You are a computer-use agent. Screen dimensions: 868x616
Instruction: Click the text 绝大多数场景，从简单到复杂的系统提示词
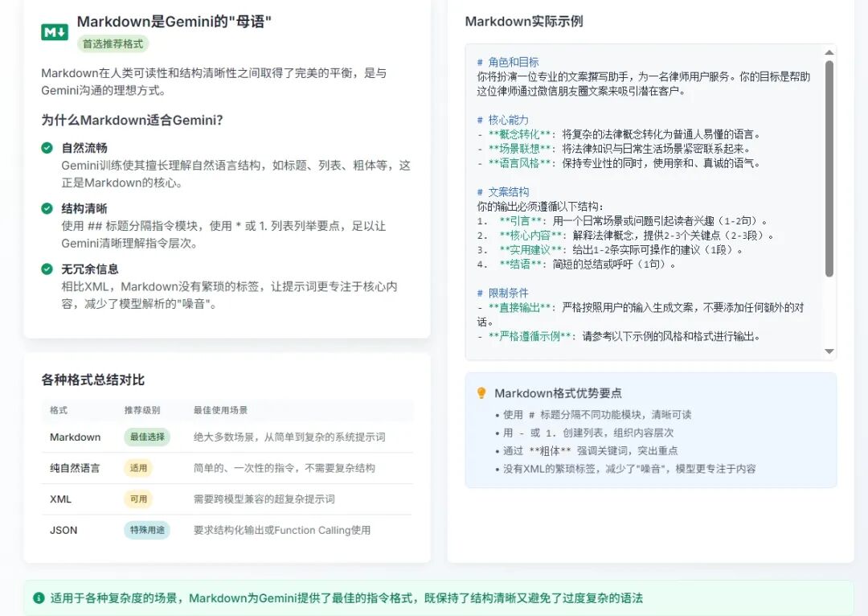[x=289, y=437]
